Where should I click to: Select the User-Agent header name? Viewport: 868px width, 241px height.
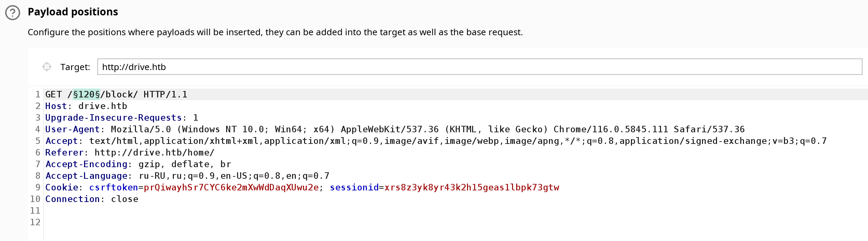pos(72,129)
